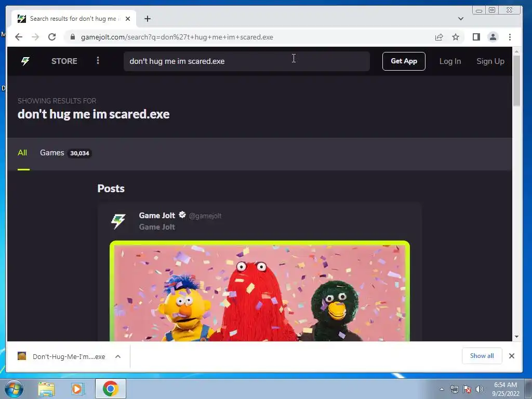Share this page using the share icon

(x=439, y=37)
